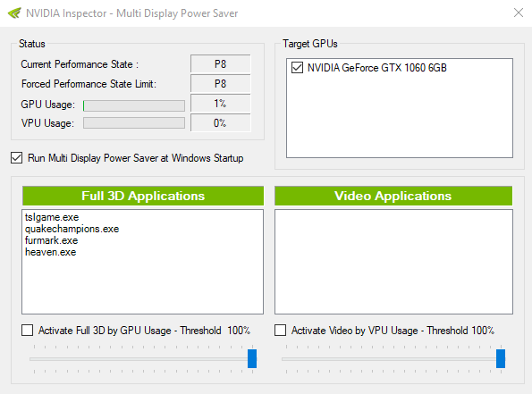Screen dimensions: 532x394
Task: Toggle Run Multi Display Power Saver at Windows Startup
Action: (17, 158)
